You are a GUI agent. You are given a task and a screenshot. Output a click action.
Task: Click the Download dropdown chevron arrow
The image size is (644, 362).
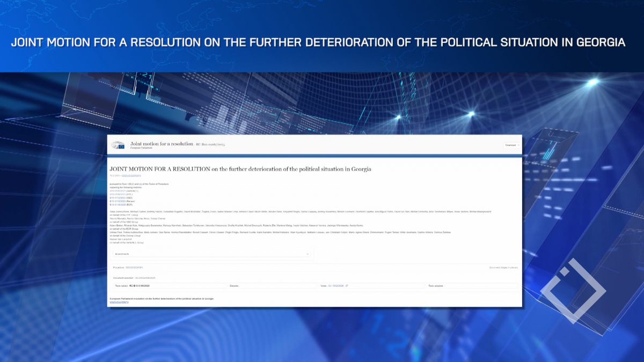518,145
